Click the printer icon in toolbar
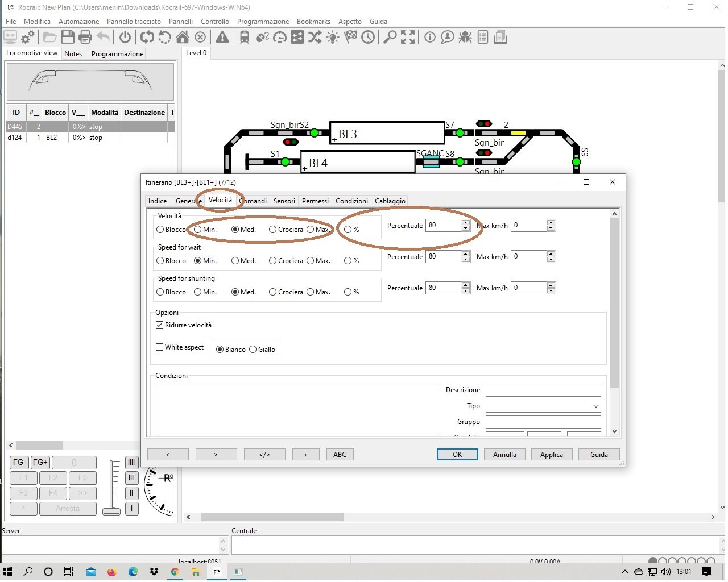This screenshot has width=728, height=582. pos(85,38)
